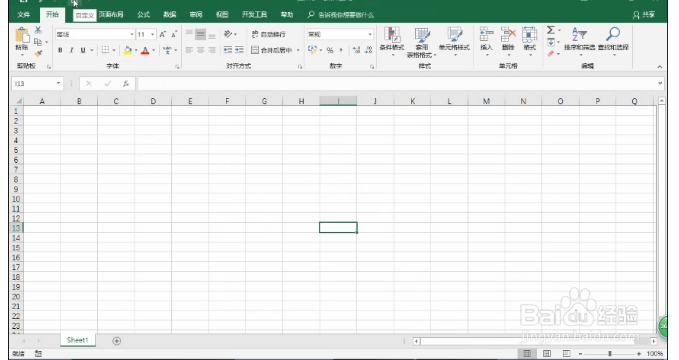This screenshot has height=360, width=679.
Task: Toggle center text horizontally
Action: tap(200, 50)
